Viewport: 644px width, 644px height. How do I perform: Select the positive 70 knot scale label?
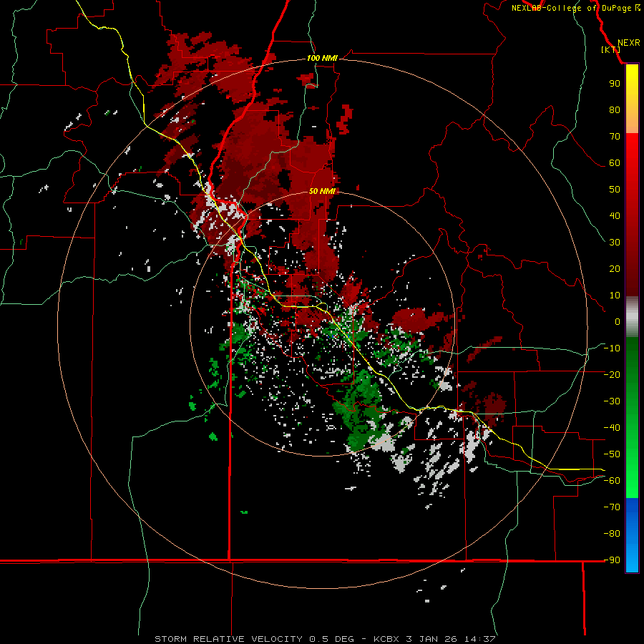click(x=615, y=137)
